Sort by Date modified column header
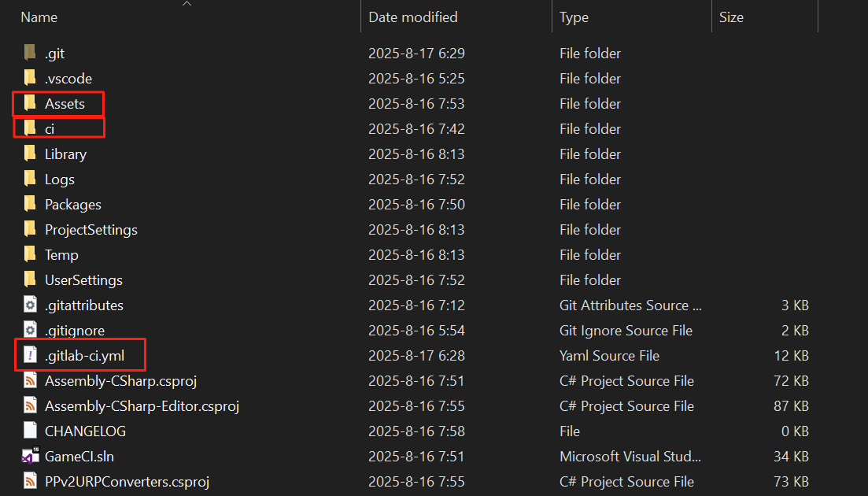Screen dimensions: 868x496 412,17
